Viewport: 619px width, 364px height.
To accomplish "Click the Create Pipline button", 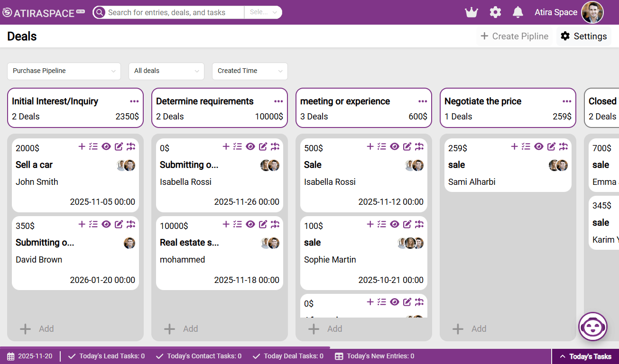I will click(x=515, y=36).
